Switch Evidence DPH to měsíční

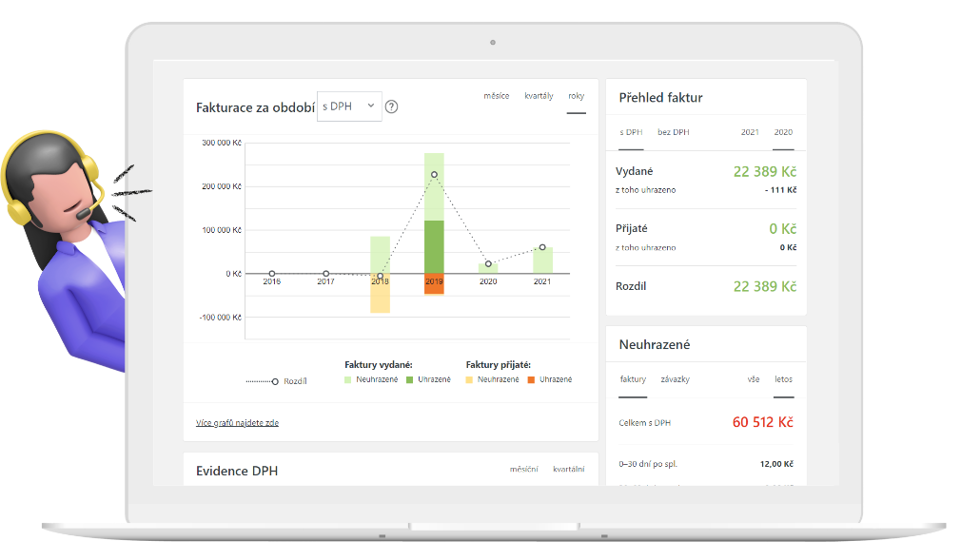point(523,470)
